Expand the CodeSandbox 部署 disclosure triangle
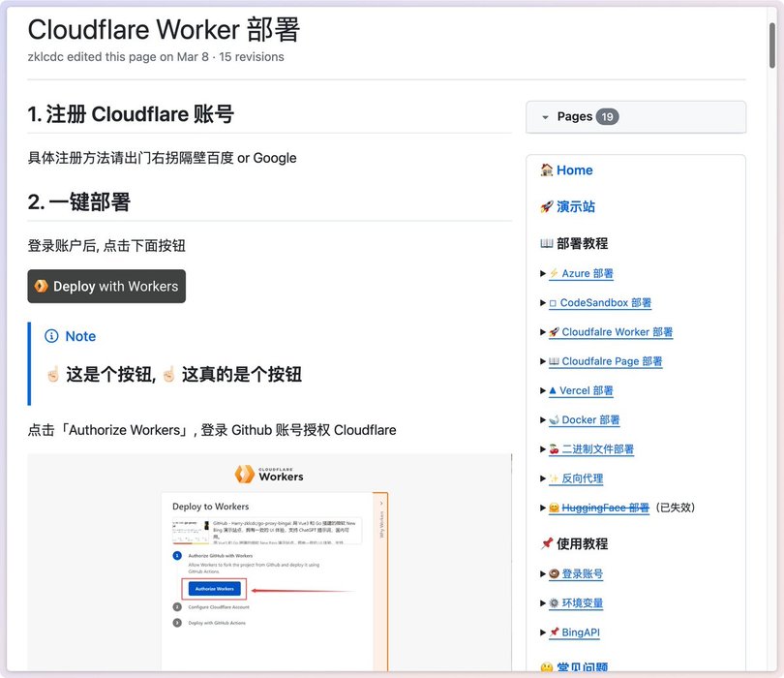This screenshot has height=678, width=784. click(543, 303)
